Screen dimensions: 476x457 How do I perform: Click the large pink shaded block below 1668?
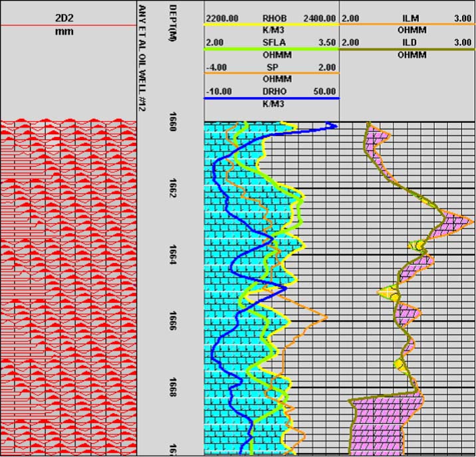pos(379,425)
